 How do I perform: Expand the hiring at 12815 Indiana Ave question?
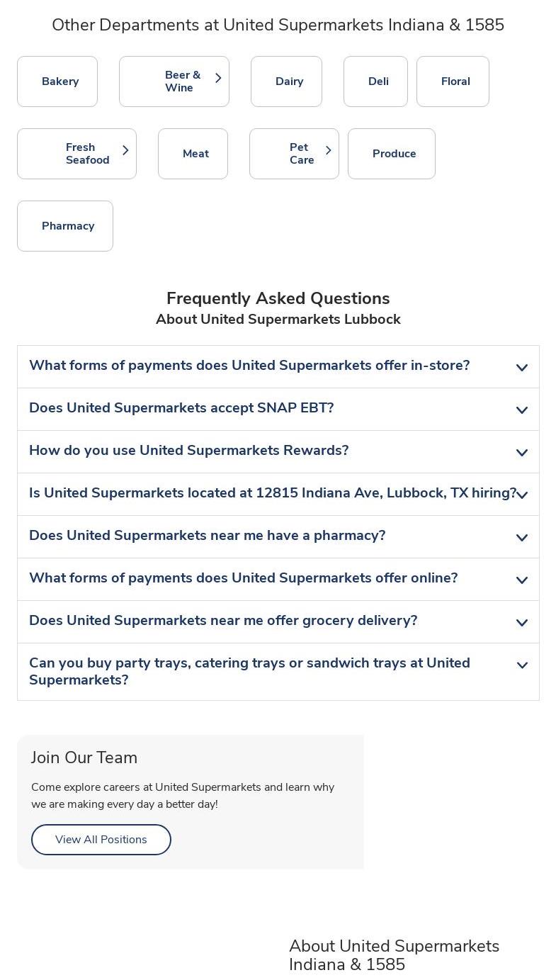[x=278, y=494]
